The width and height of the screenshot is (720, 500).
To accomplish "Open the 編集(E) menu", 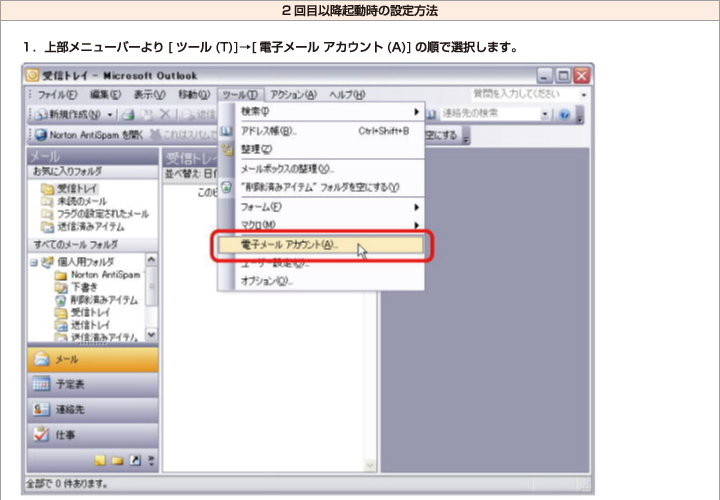I will coord(105,95).
